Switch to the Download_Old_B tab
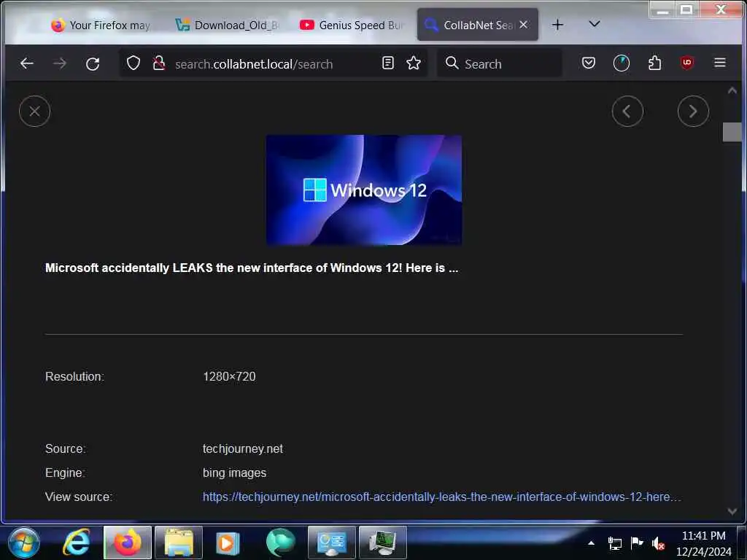The height and width of the screenshot is (560, 747). click(x=227, y=26)
